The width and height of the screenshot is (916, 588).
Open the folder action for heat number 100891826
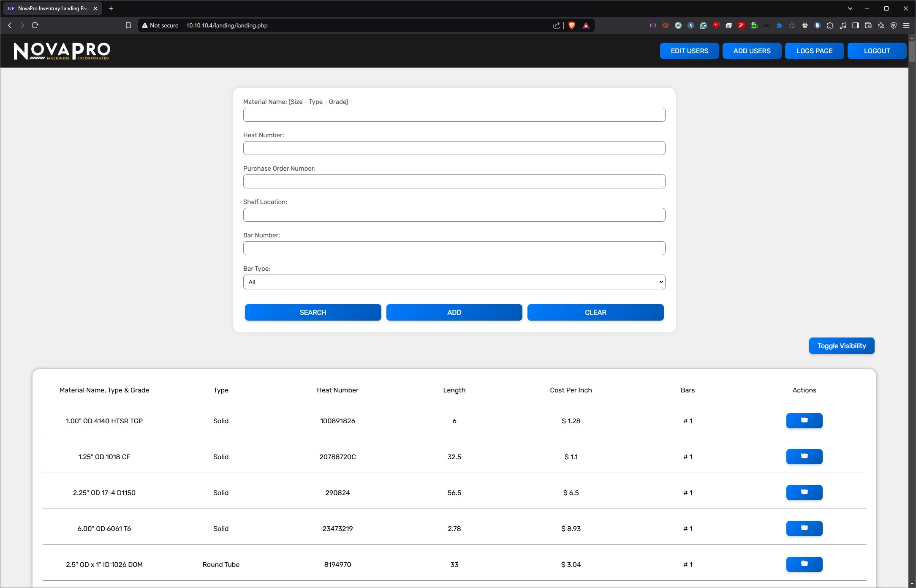pos(804,421)
